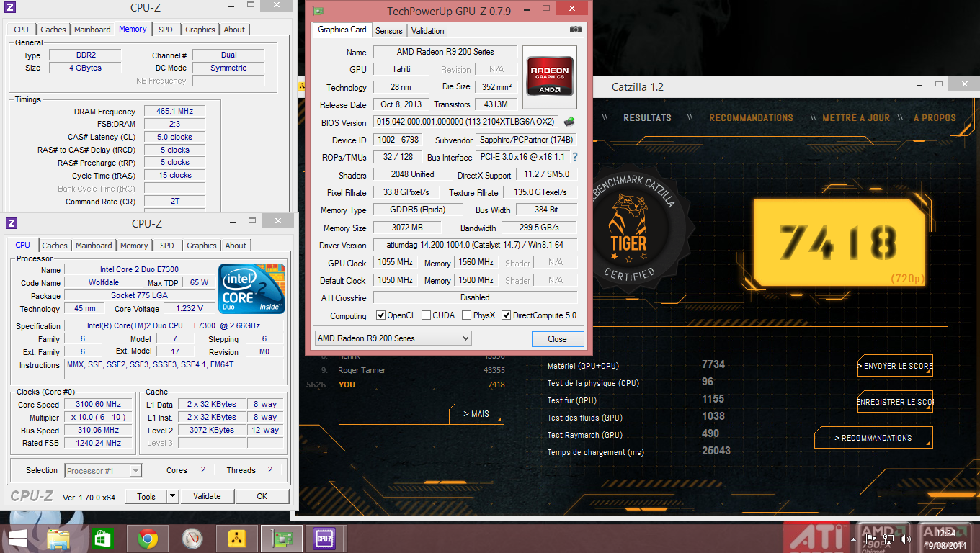Click the GPU-Z taskbar icon

tap(282, 539)
